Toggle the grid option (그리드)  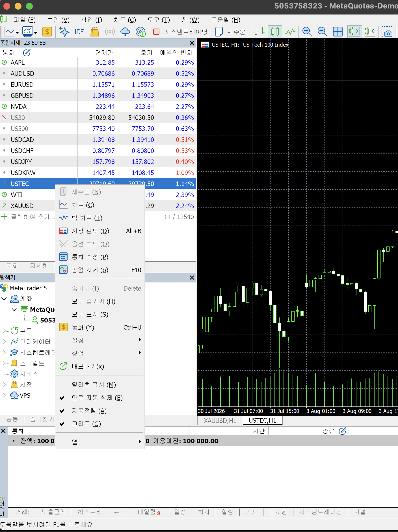pos(100,424)
